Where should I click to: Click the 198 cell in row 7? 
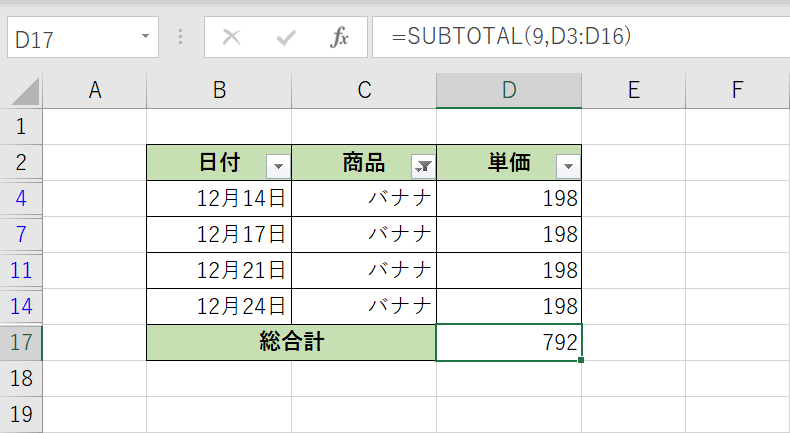[x=509, y=234]
